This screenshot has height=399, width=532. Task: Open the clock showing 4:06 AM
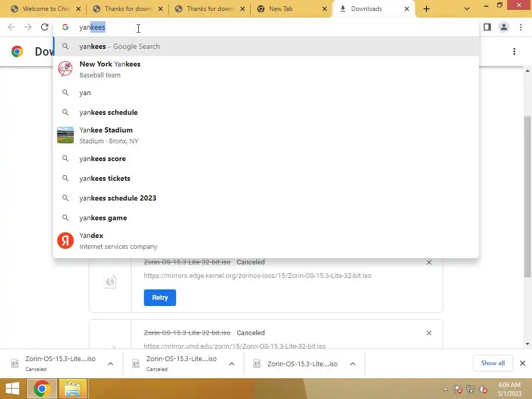509,389
